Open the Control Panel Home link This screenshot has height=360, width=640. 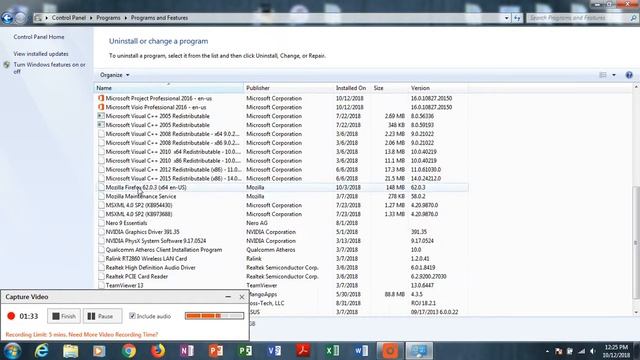[x=39, y=37]
